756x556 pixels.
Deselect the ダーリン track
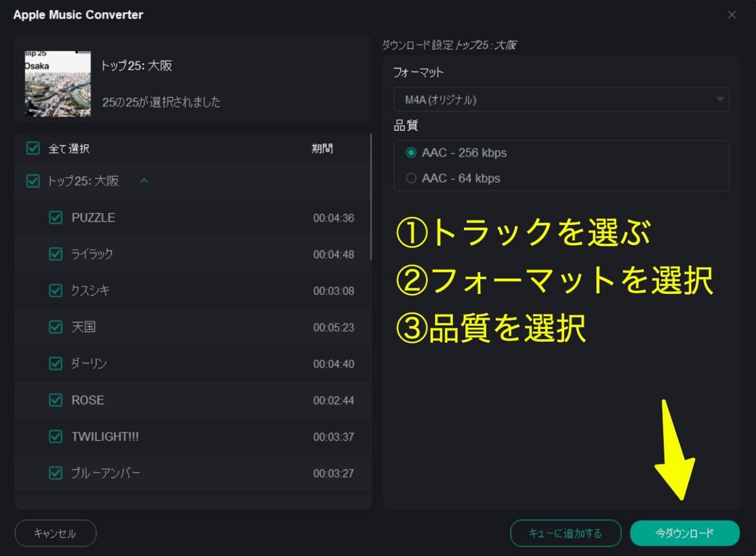[x=55, y=364]
